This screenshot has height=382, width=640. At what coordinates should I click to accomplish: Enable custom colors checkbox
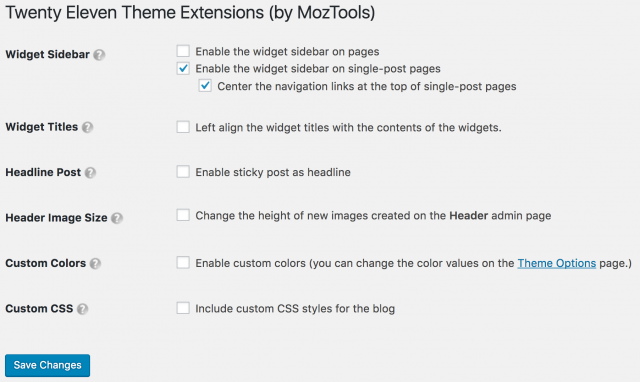click(x=183, y=262)
